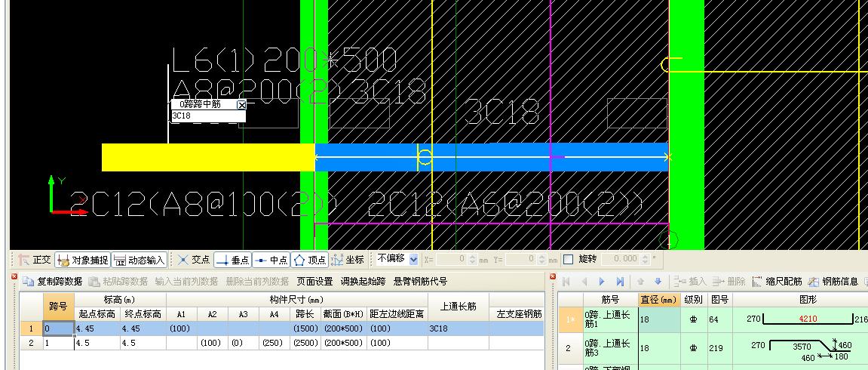Go to next rebar record

(x=603, y=282)
